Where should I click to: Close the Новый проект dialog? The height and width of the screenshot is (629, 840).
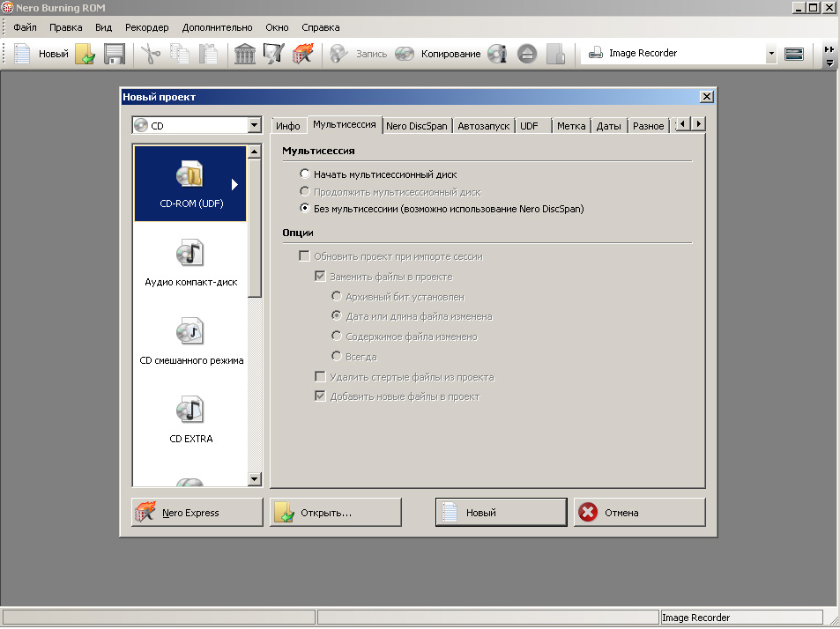707,96
